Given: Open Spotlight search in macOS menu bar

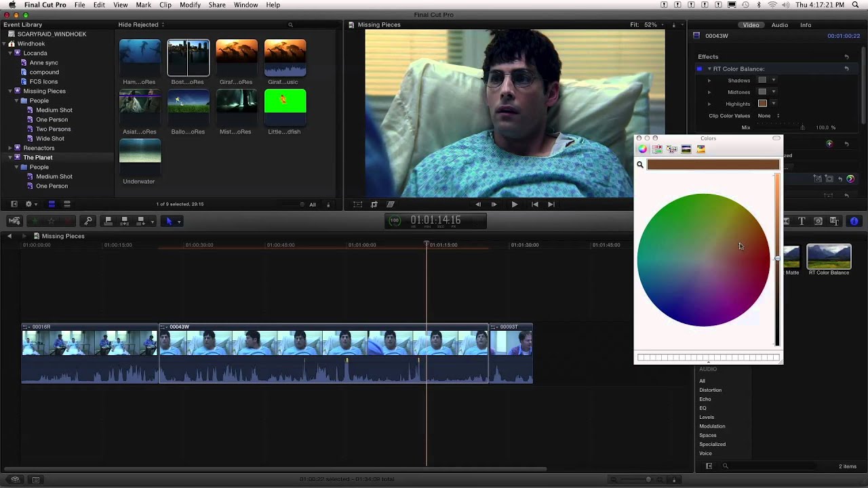Looking at the screenshot, I should pyautogui.click(x=856, y=5).
